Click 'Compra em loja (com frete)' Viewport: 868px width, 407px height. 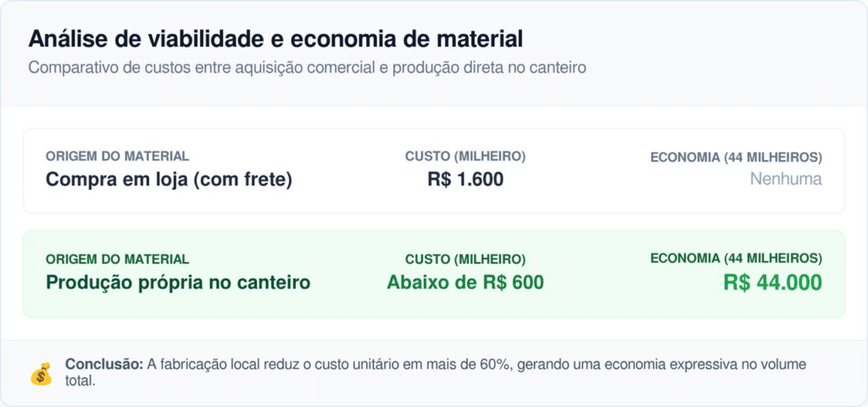pos(169,180)
